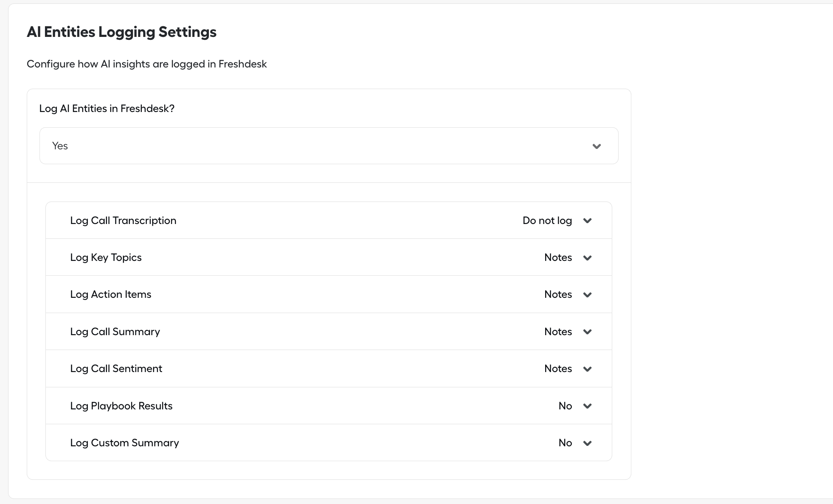Click the 'Log Call Transcription' label
The width and height of the screenshot is (833, 504).
click(123, 221)
